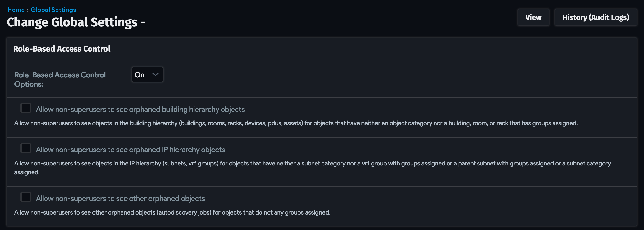644x230 pixels.
Task: Click the breadcrumb separator arrow after Home
Action: coord(28,10)
